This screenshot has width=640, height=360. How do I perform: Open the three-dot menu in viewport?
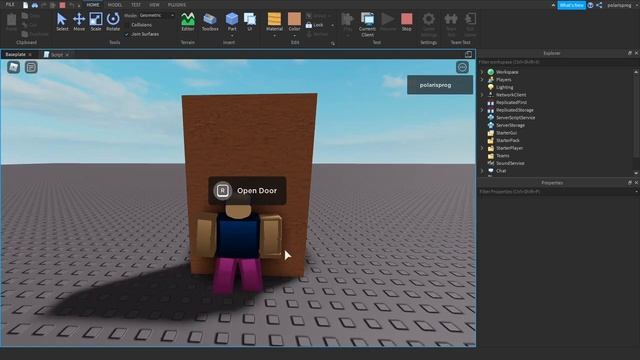(462, 67)
